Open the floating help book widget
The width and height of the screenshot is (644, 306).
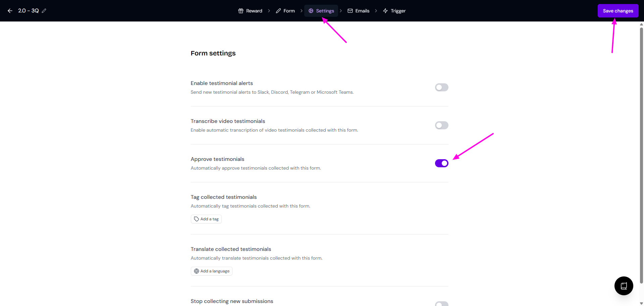tap(624, 286)
